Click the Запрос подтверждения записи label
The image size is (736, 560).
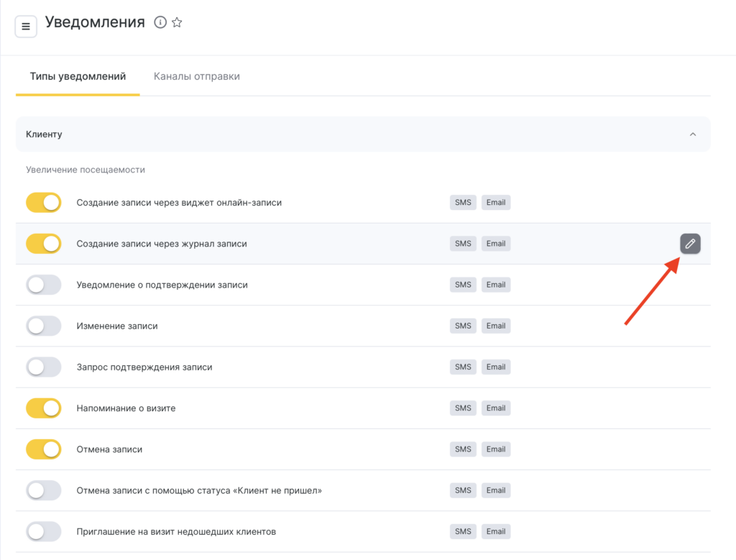pyautogui.click(x=144, y=367)
